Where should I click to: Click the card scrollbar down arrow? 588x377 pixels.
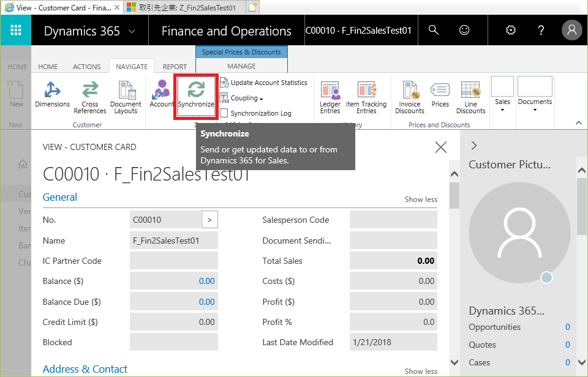454,362
